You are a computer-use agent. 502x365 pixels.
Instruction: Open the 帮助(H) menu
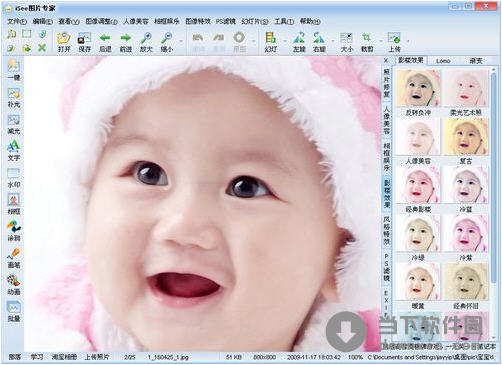tap(310, 21)
